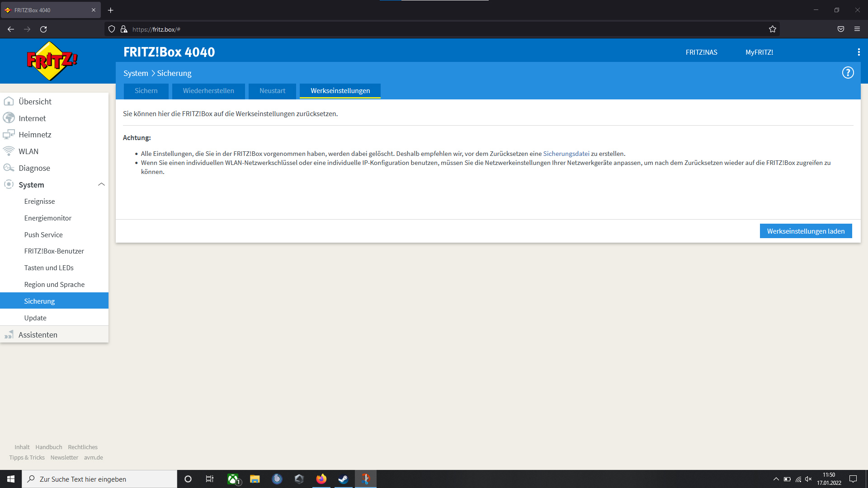Click the Diagnose sidebar icon

pyautogui.click(x=9, y=168)
